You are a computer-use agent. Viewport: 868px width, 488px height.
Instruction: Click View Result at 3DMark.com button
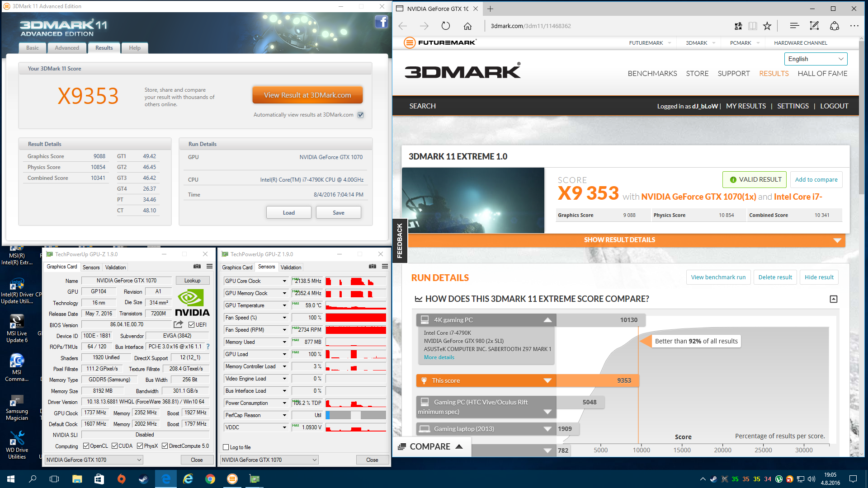307,95
